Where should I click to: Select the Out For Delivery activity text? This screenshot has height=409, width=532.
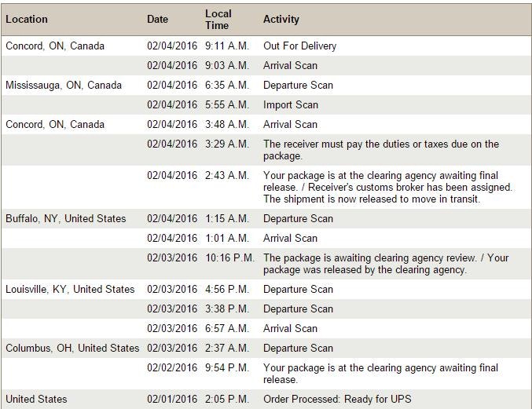coord(299,46)
